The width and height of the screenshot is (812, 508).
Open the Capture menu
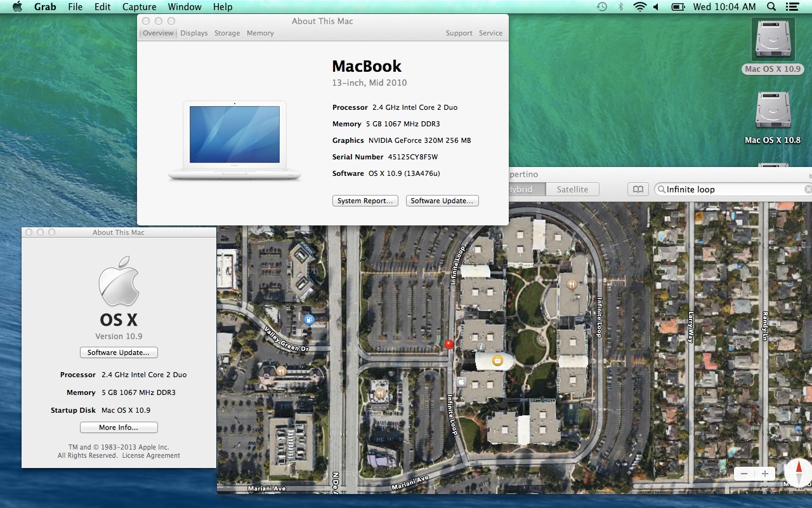tap(139, 7)
